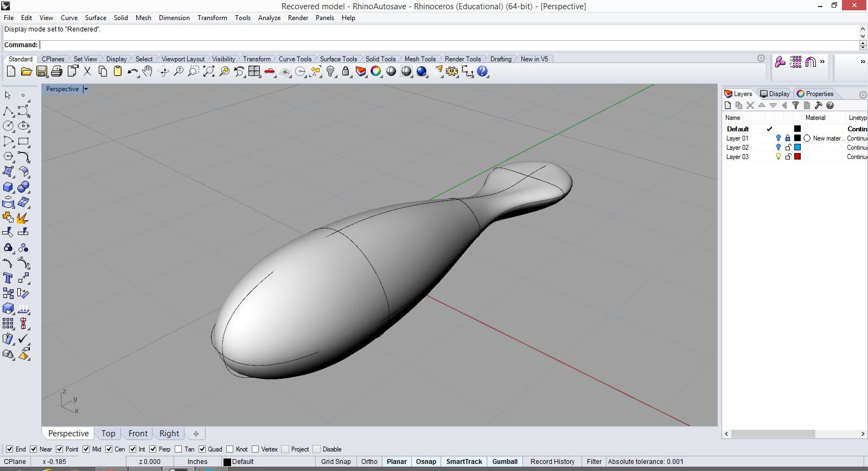Open the Properties panel tab

pos(815,93)
